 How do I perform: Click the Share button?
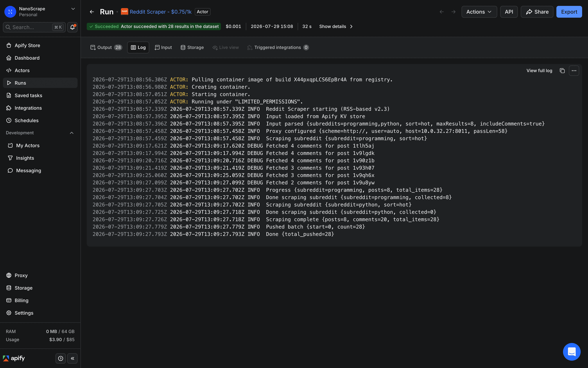click(x=537, y=12)
